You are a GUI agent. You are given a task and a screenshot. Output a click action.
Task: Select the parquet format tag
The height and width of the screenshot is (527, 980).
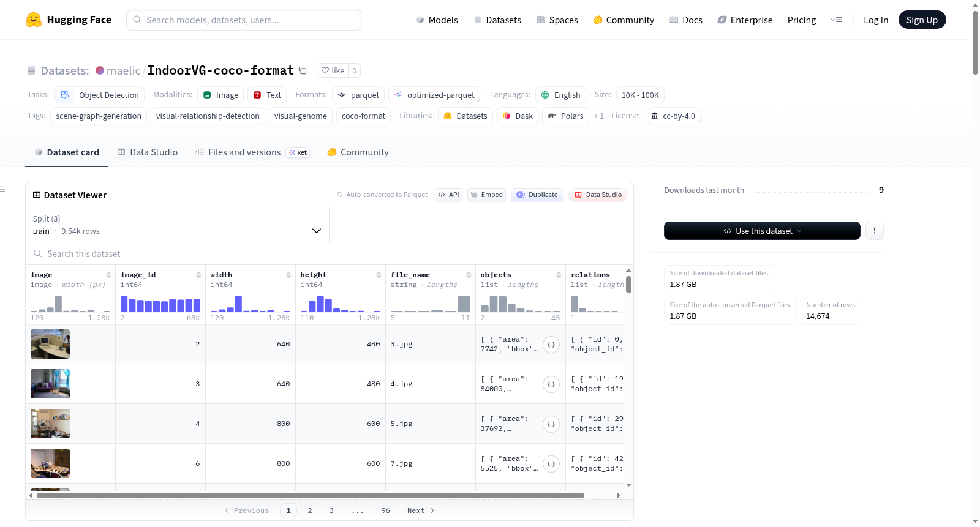[x=358, y=95]
